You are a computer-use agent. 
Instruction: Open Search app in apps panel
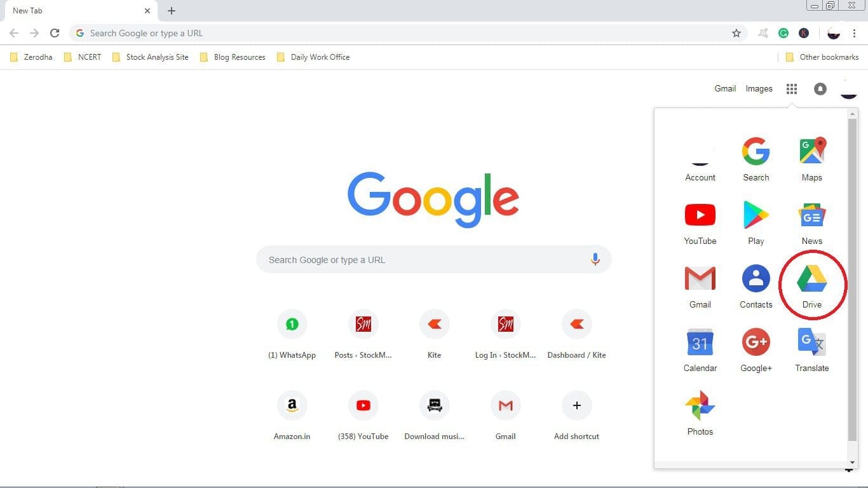(x=756, y=159)
